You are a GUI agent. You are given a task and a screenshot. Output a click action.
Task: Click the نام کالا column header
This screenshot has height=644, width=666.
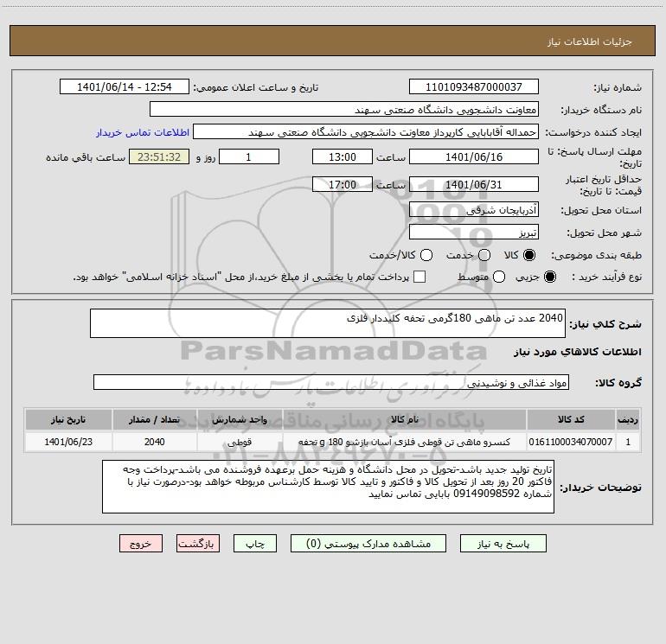coord(405,419)
